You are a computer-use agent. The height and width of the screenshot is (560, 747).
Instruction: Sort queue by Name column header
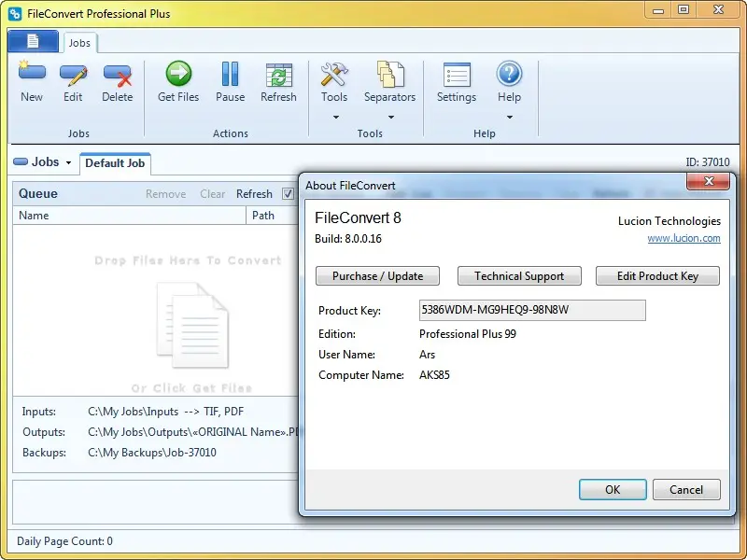129,216
